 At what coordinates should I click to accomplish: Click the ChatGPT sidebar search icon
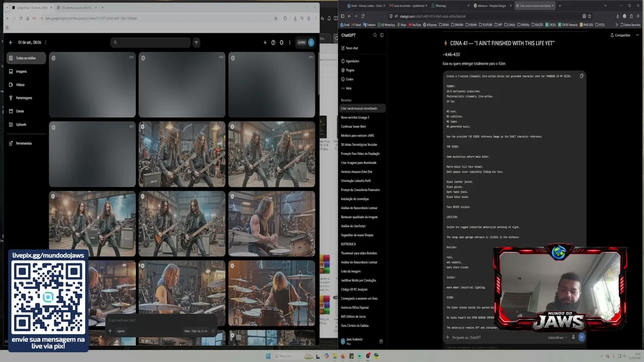coord(375,35)
